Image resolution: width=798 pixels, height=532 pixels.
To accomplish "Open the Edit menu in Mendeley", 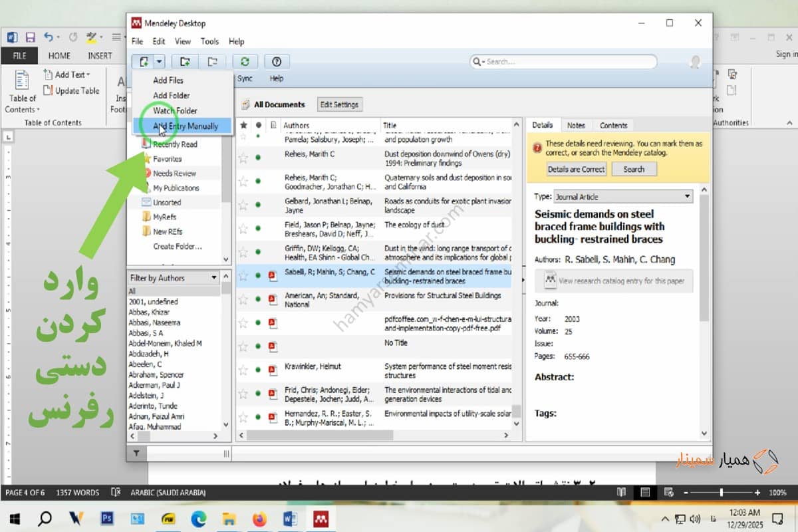I will (x=158, y=41).
